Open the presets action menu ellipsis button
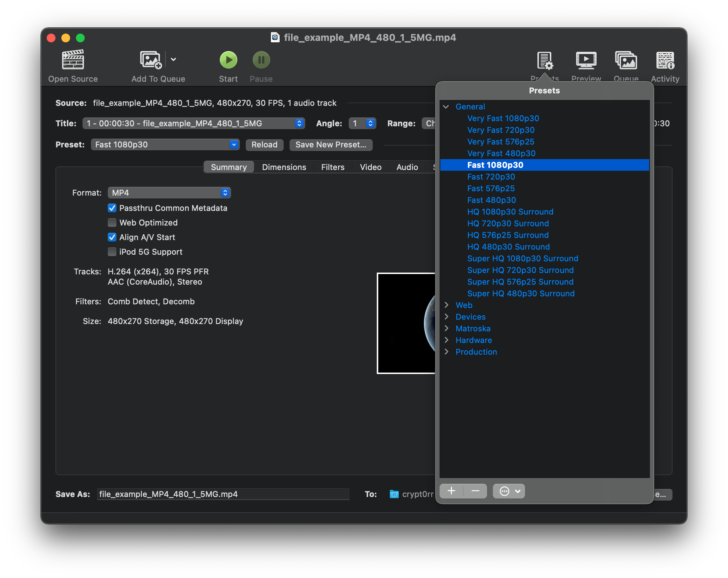This screenshot has height=578, width=728. [509, 491]
